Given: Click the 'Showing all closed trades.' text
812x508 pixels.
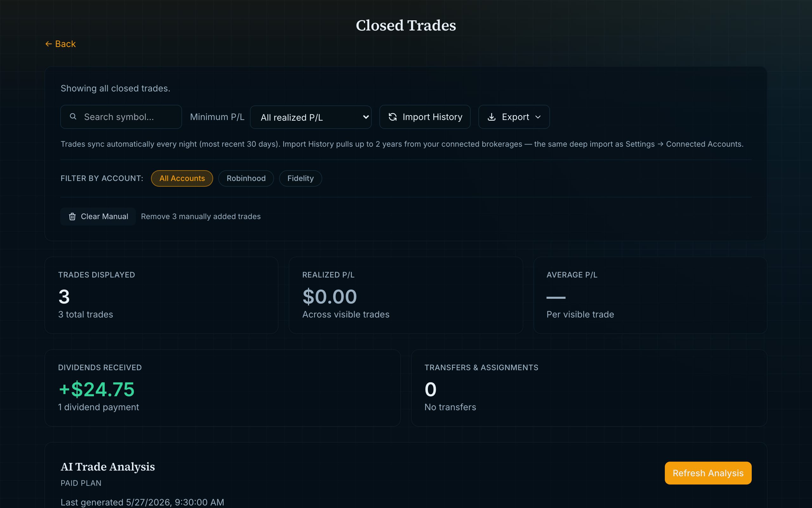Looking at the screenshot, I should [115, 88].
